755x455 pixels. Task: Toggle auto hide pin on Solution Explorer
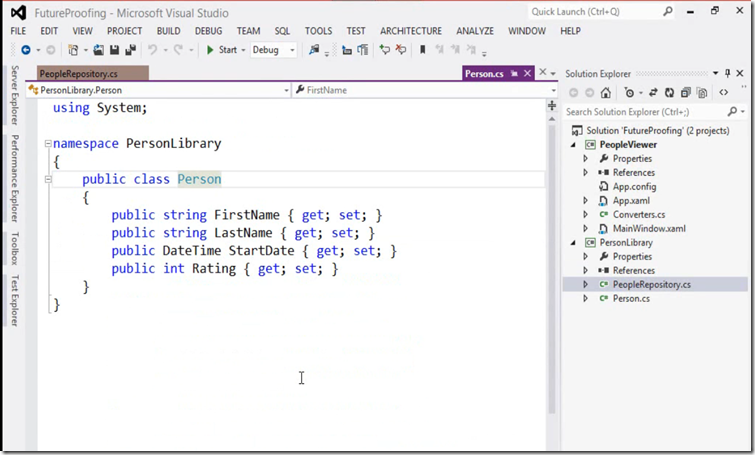point(728,73)
